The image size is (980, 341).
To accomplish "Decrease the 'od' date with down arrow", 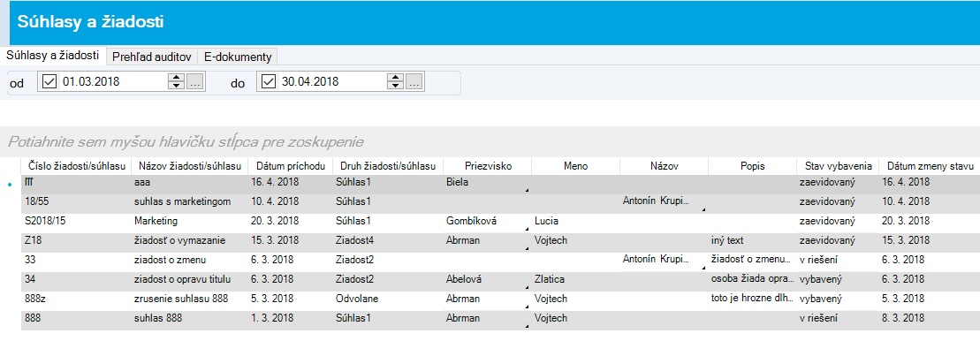I will click(177, 86).
